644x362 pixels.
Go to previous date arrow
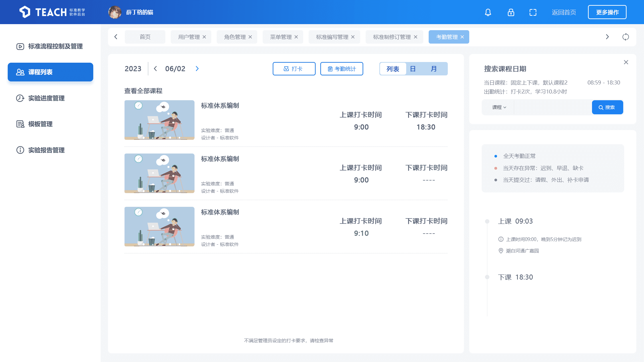tap(155, 69)
